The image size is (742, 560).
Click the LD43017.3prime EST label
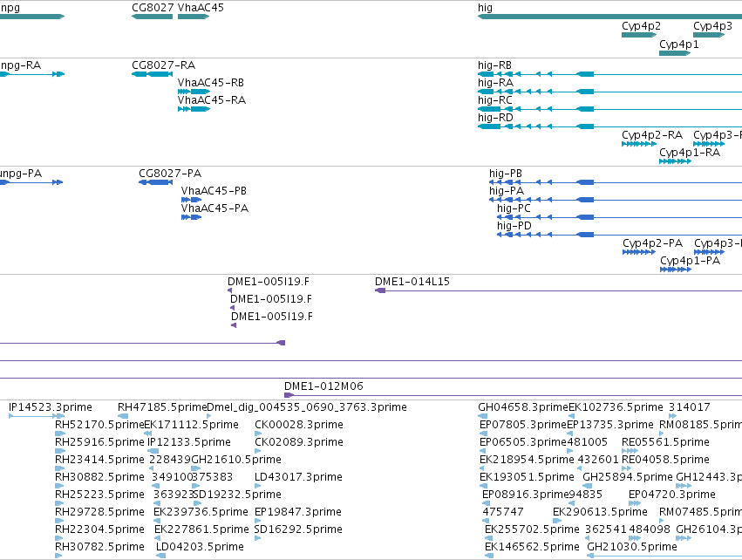tap(298, 478)
